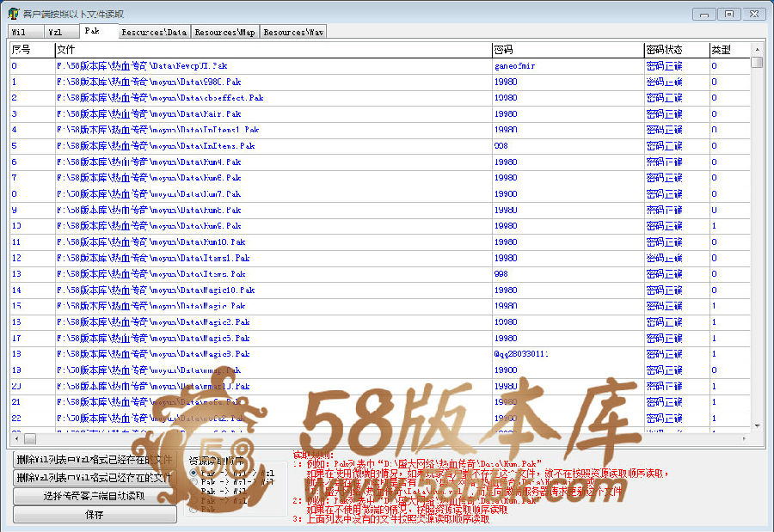Maximize the window using the title bar button

pos(728,14)
